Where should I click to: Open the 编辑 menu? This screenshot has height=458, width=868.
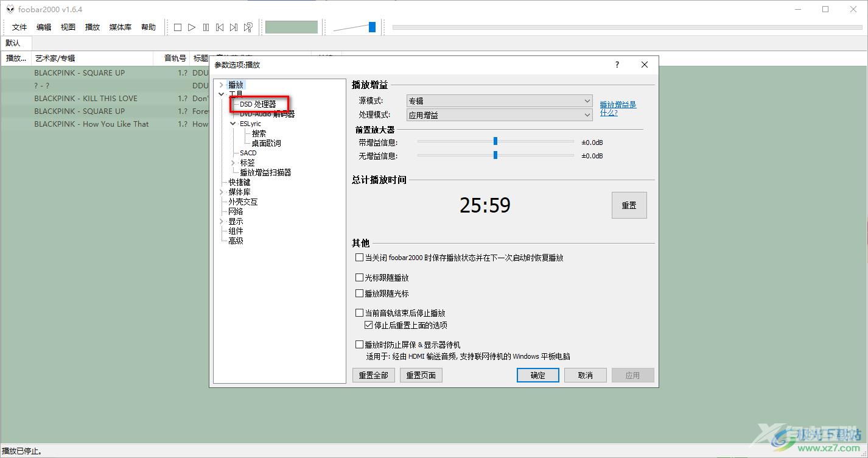pos(44,27)
